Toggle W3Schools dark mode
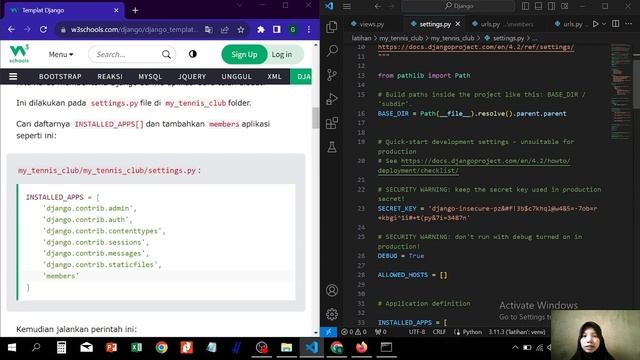Viewport: 640px width, 360px height. pyautogui.click(x=193, y=54)
